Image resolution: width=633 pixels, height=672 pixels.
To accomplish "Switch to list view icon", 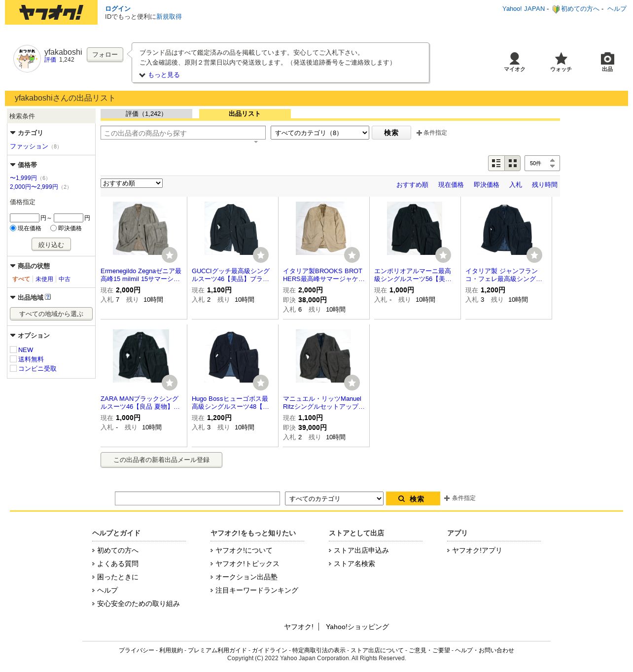I will [x=496, y=163].
